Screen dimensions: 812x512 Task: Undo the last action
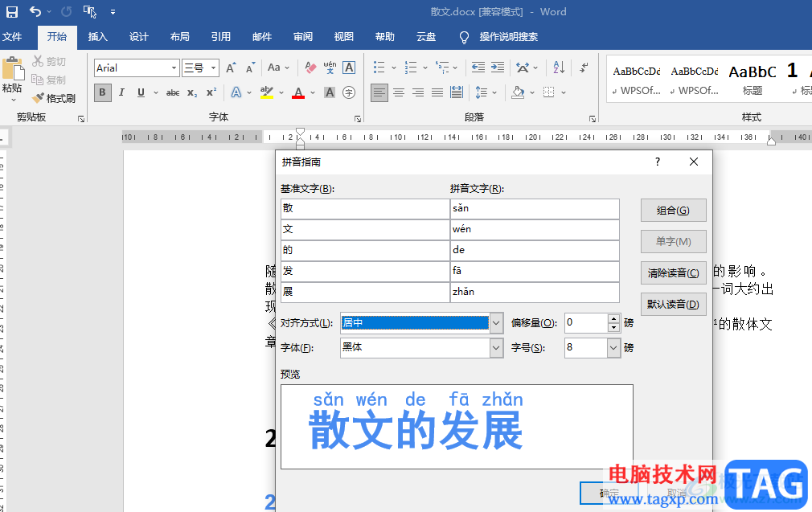click(35, 11)
